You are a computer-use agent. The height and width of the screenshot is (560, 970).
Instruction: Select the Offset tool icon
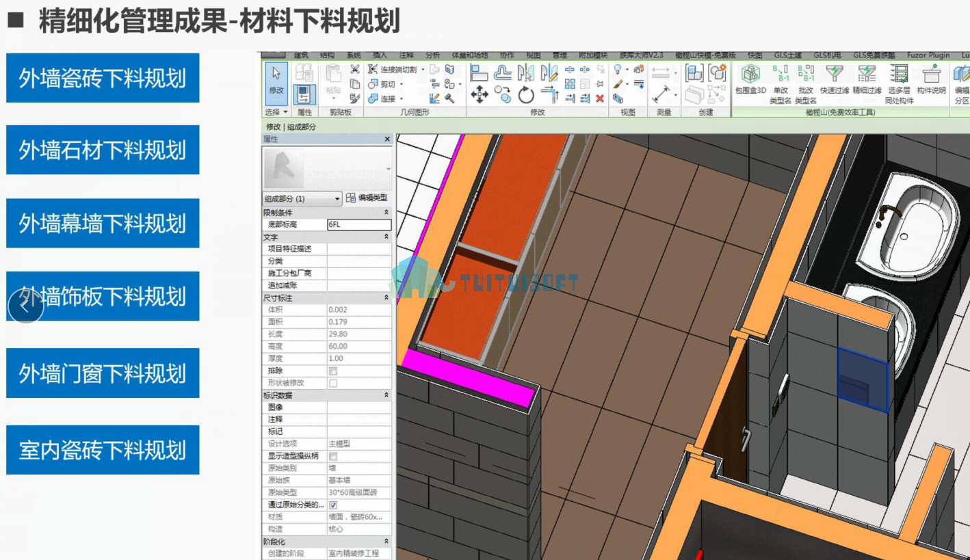503,72
